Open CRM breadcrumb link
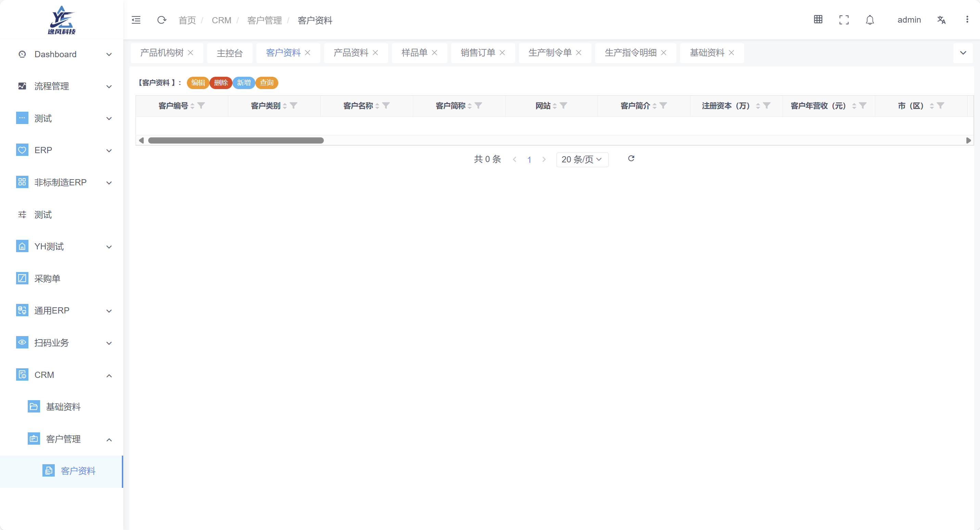 tap(221, 20)
